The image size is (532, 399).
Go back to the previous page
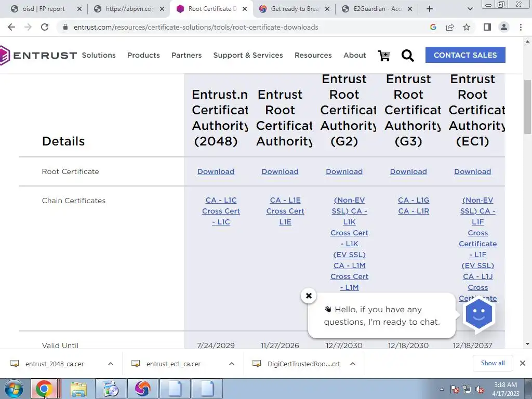pyautogui.click(x=11, y=27)
